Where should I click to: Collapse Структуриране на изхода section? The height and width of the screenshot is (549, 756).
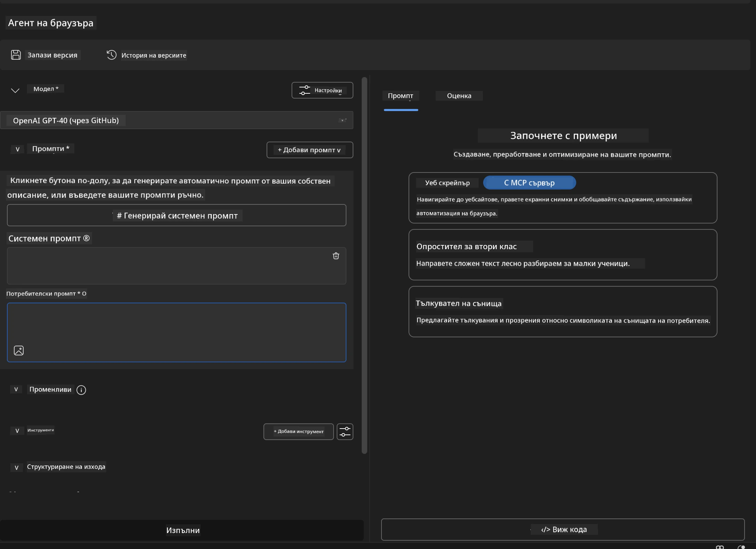tap(16, 467)
